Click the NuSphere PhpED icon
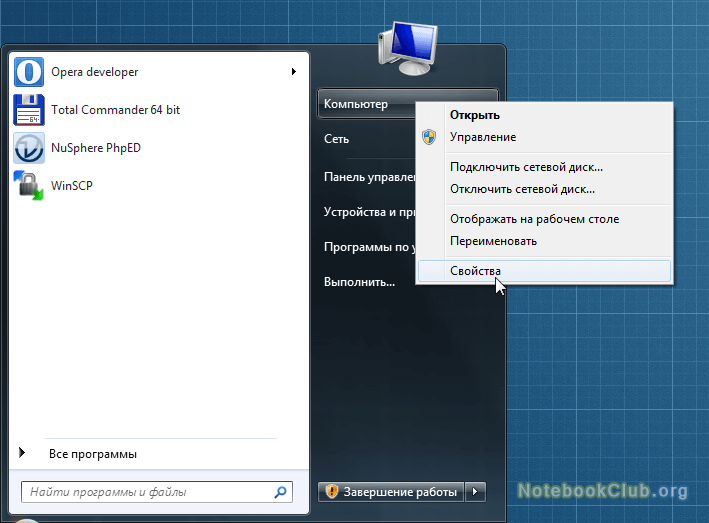The width and height of the screenshot is (709, 523). [x=29, y=148]
